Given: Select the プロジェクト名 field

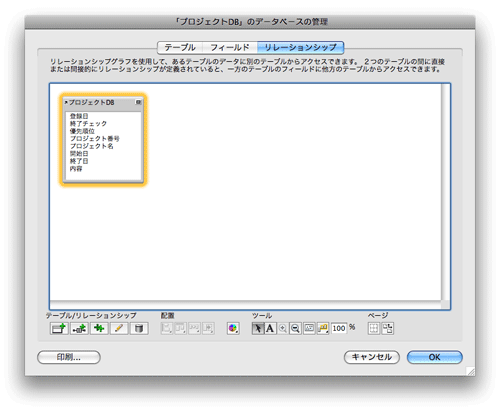Looking at the screenshot, I should tap(92, 146).
